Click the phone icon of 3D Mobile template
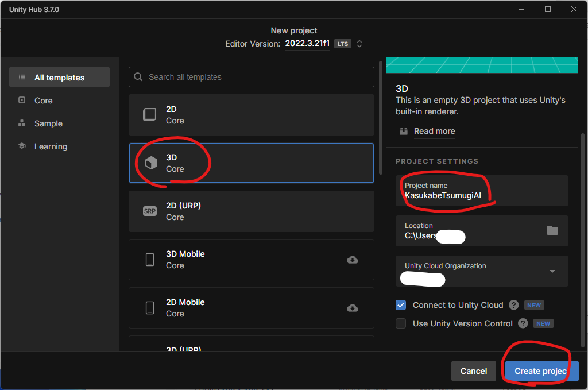Screen dimensions: 588x390 click(150, 260)
